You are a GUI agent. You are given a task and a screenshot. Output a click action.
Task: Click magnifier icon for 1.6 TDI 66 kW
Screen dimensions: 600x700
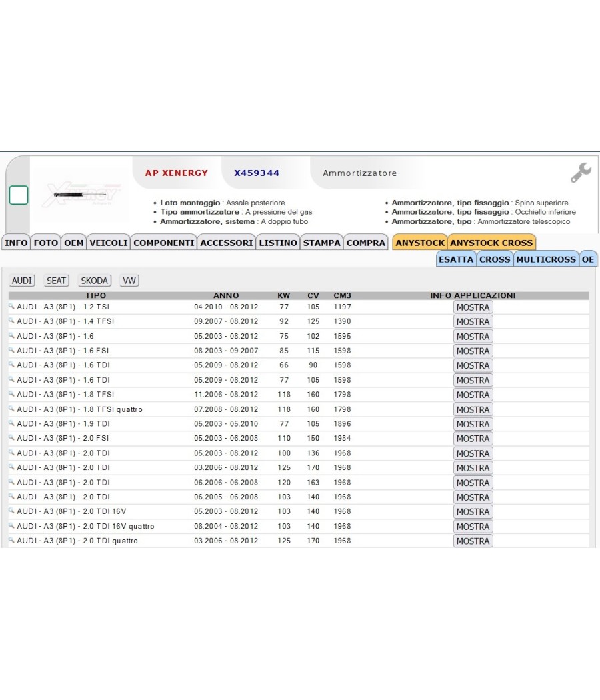(x=11, y=364)
